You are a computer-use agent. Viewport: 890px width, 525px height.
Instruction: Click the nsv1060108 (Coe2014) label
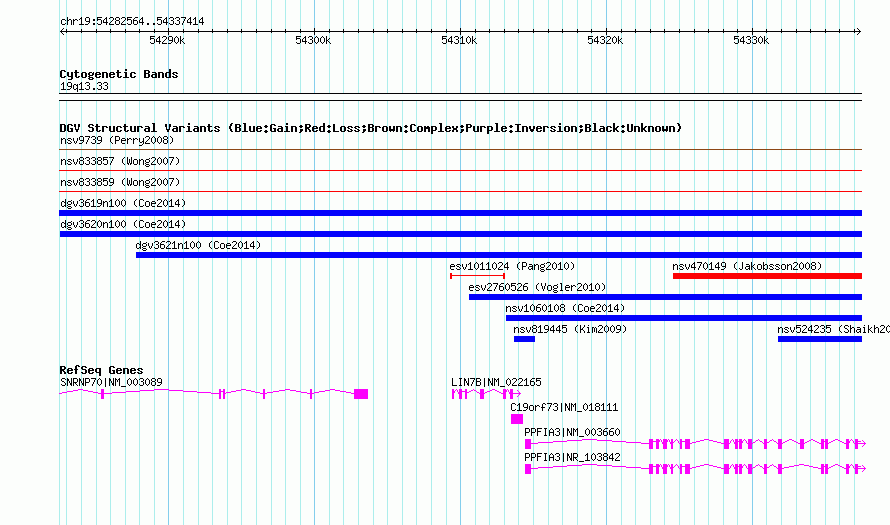(x=565, y=308)
